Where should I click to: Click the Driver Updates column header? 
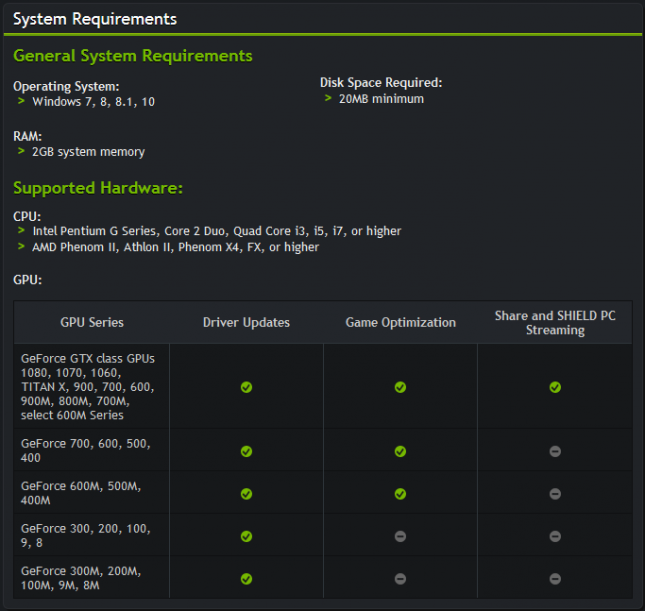tap(246, 322)
